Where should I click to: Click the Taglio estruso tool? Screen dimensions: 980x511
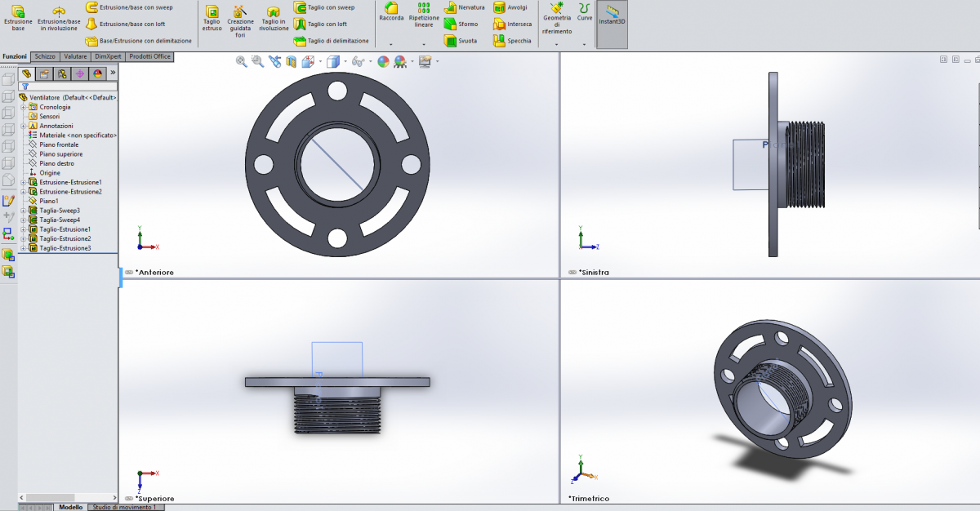(212, 18)
